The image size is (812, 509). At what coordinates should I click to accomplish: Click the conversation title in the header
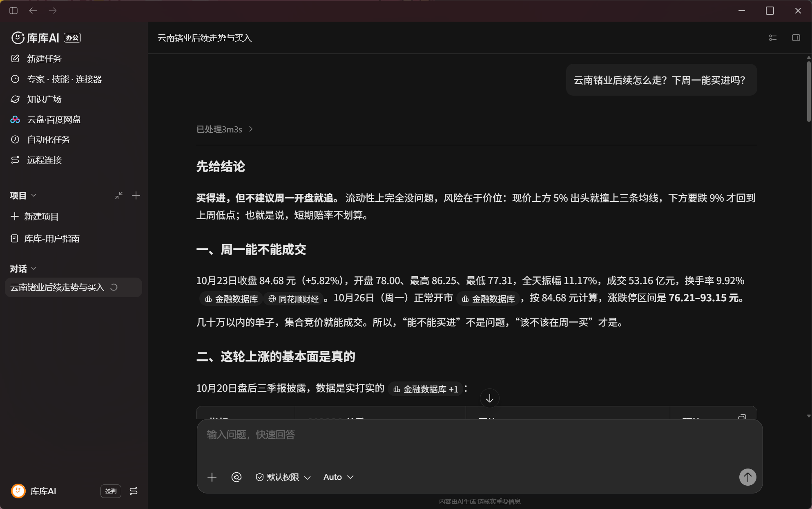click(x=205, y=38)
